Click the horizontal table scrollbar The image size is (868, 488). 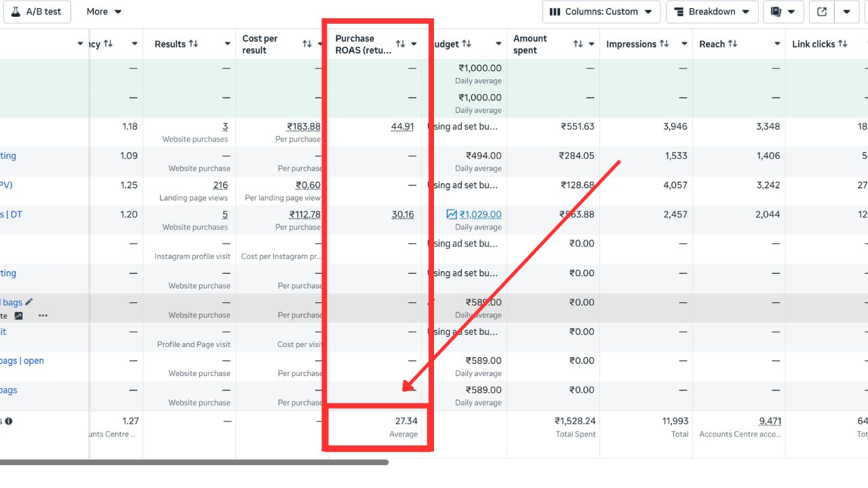194,462
